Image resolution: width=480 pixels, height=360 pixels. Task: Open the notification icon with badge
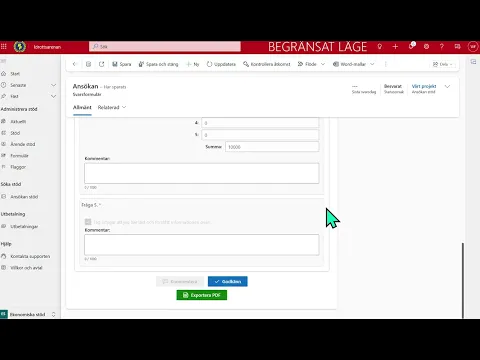tap(411, 46)
